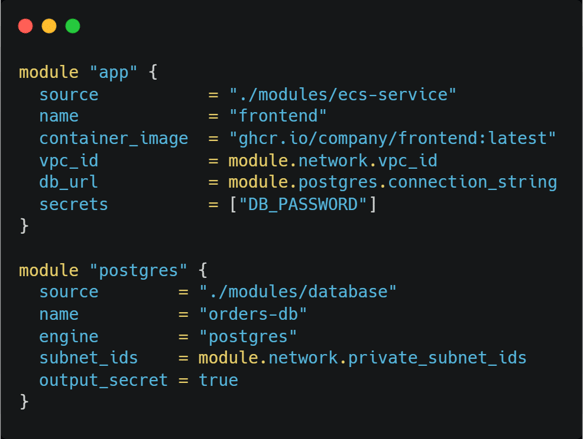This screenshot has width=583, height=439.
Task: Click the engine "postgres" value
Action: 248,337
